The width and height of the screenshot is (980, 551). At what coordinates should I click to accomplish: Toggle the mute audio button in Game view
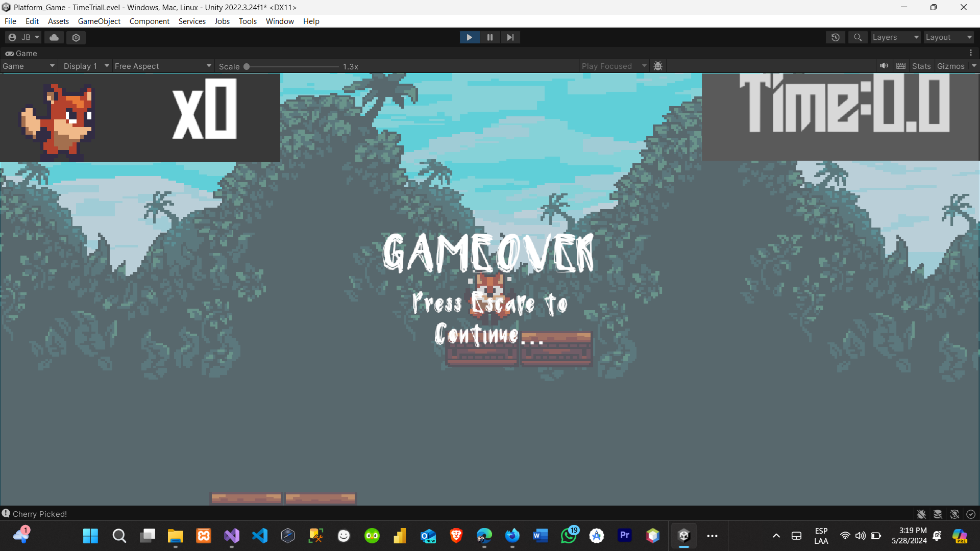pyautogui.click(x=884, y=65)
